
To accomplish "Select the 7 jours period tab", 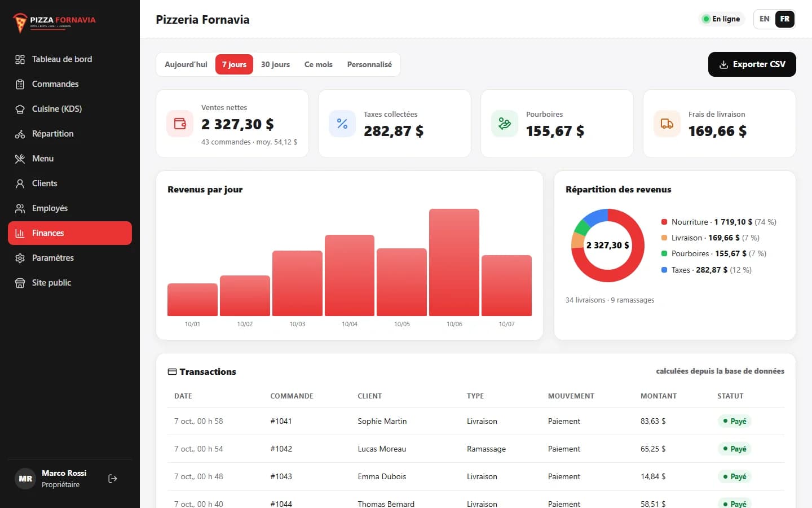I will (x=234, y=64).
